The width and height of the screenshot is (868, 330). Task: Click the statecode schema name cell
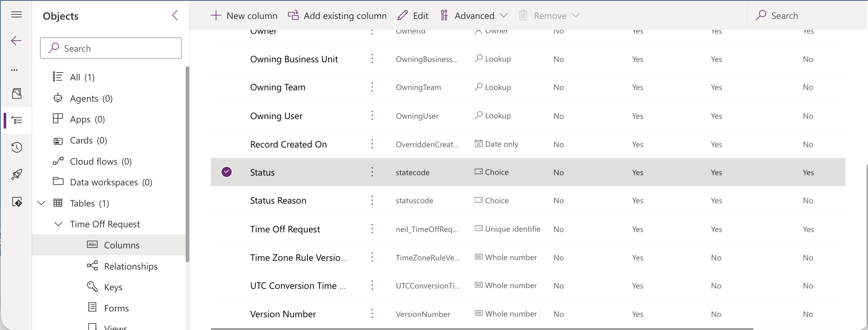412,173
